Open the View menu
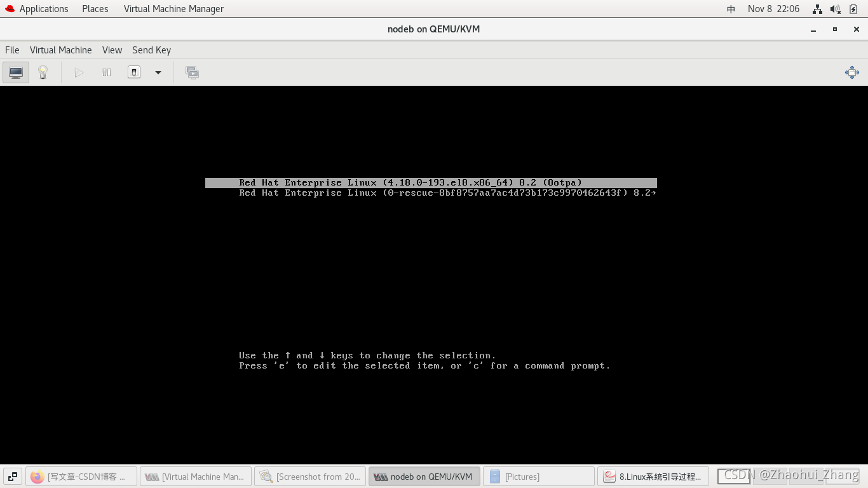This screenshot has width=868, height=488. (x=112, y=50)
